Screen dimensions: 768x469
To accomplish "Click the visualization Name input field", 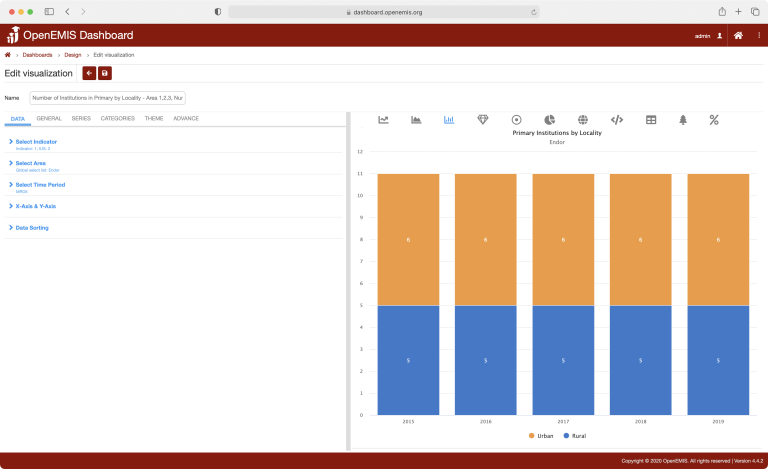I will tap(107, 98).
